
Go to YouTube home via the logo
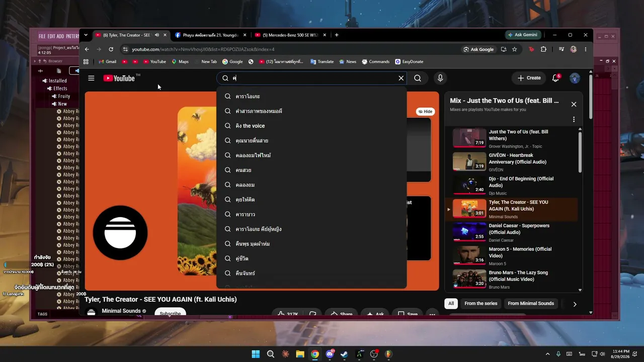tap(119, 78)
